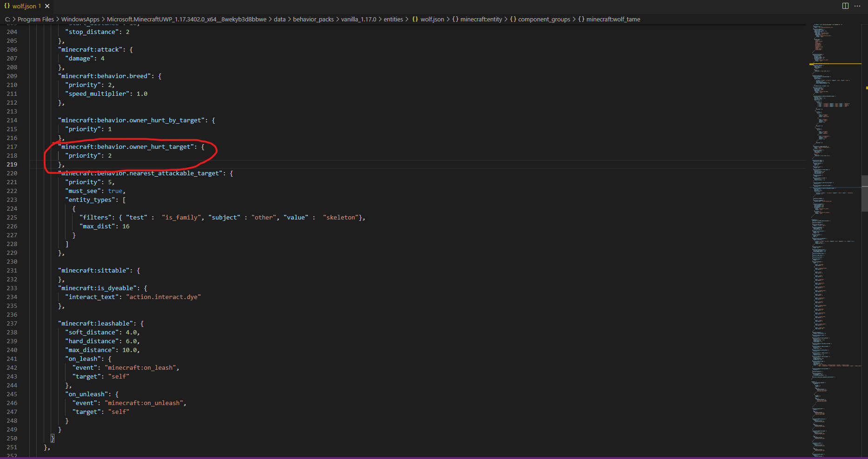The width and height of the screenshot is (868, 459).
Task: Open the entities folder breadcrumb
Action: [x=393, y=19]
